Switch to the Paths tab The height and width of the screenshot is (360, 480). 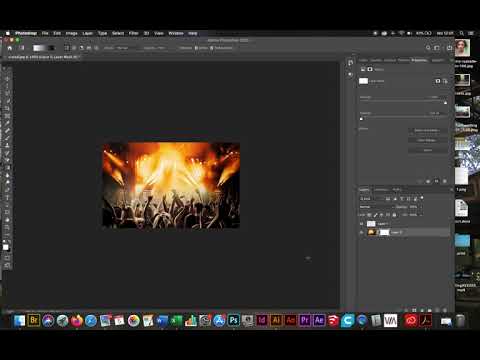[x=396, y=190]
